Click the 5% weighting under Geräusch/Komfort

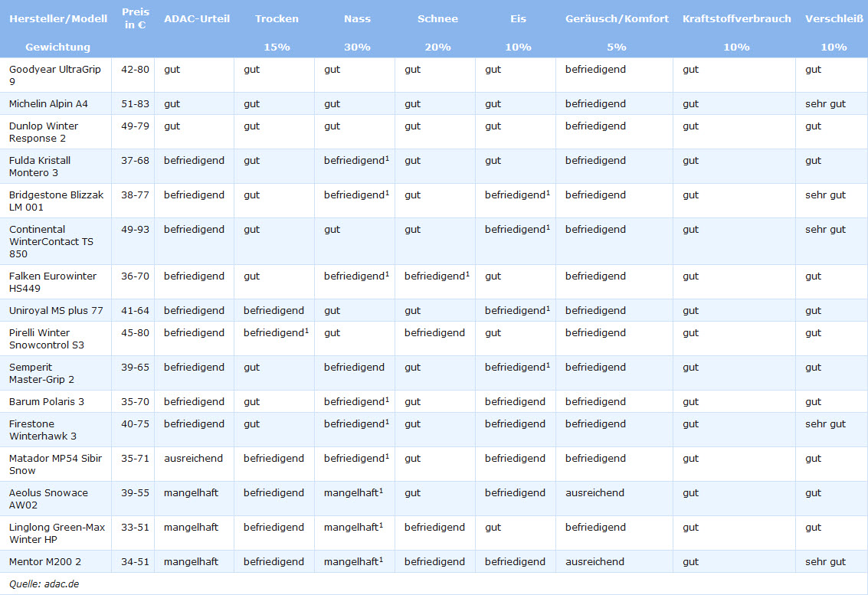[x=616, y=47]
